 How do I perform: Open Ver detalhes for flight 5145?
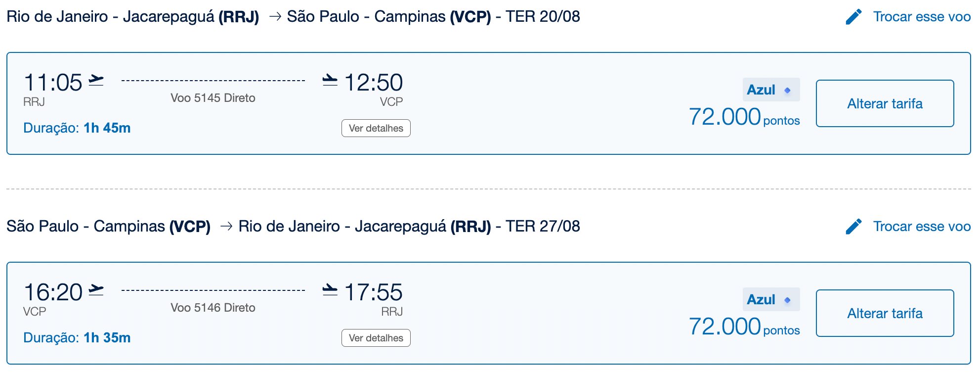click(x=376, y=128)
